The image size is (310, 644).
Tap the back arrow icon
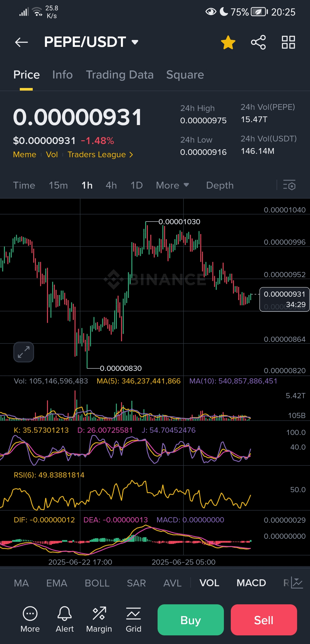(22, 42)
